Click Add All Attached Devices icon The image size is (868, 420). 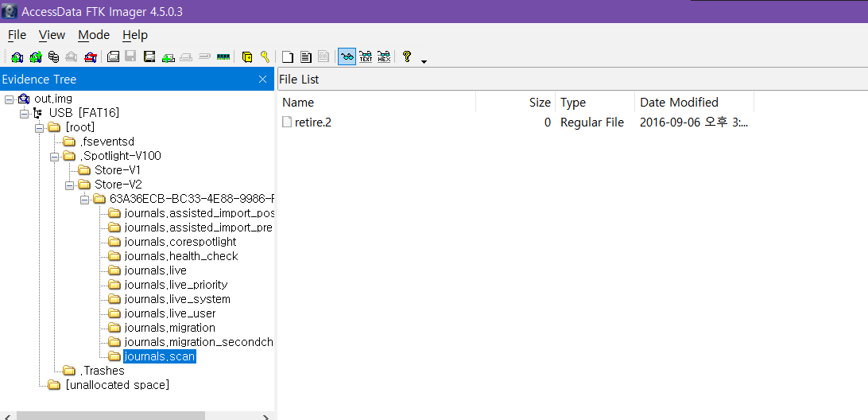coord(36,56)
